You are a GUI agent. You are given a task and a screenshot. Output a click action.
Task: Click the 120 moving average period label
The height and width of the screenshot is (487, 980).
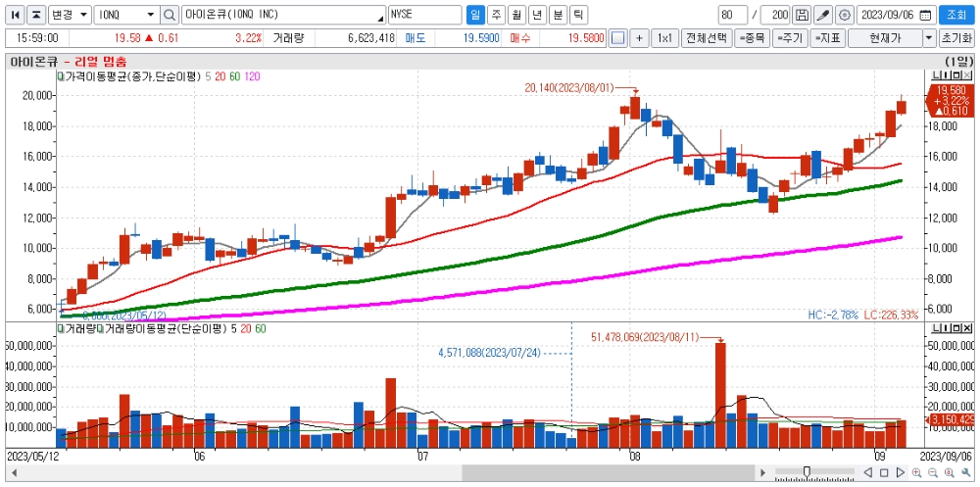[x=252, y=76]
